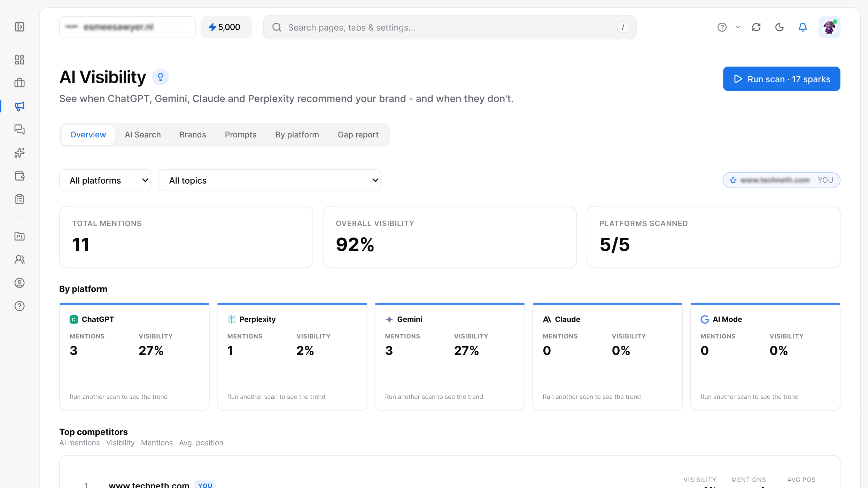
Task: Open the dashboard grid icon in sidebar
Action: 20,60
